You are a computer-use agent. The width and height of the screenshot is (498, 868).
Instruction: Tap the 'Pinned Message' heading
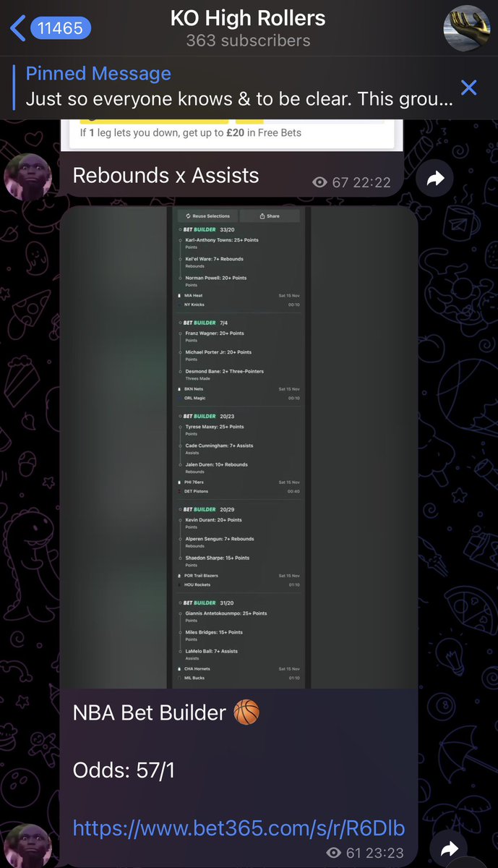click(98, 74)
